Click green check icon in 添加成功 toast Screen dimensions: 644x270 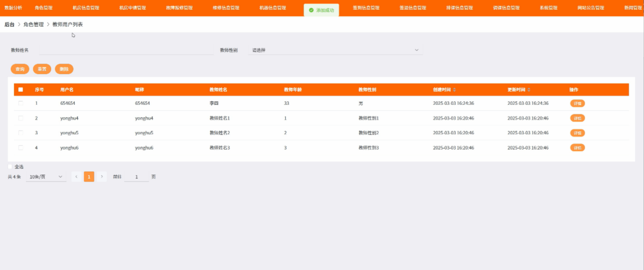pyautogui.click(x=311, y=10)
